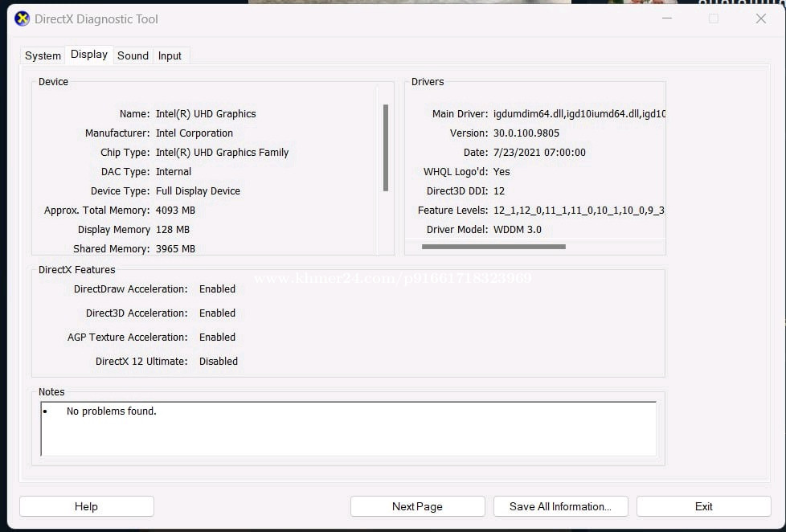Select the 'Intel(R) UHD Graphics' name value
The width and height of the screenshot is (786, 532).
[x=206, y=114]
